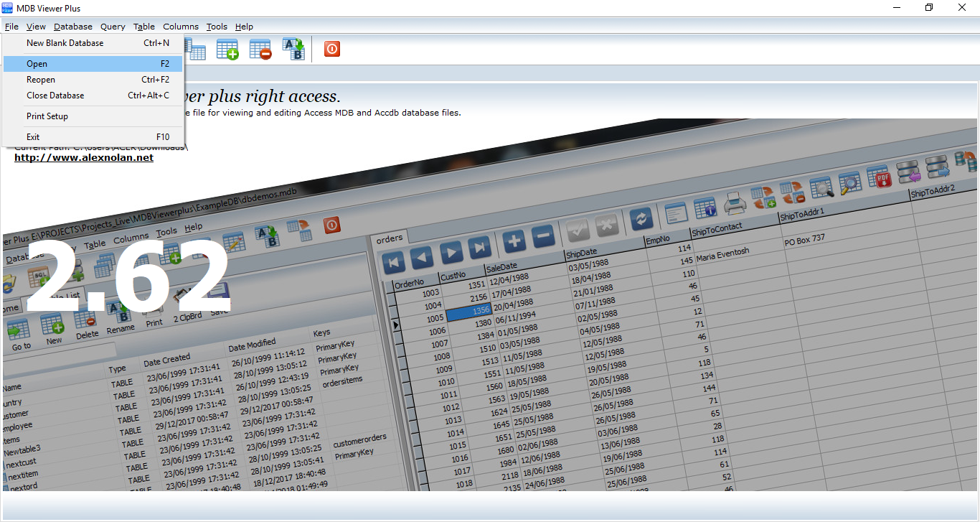
Task: Open the View menu
Action: [36, 27]
